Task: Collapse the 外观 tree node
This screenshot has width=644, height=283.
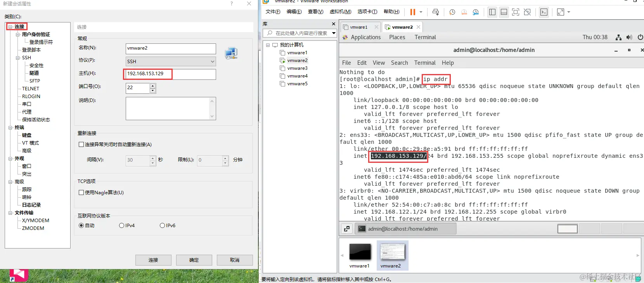Action: tap(10, 159)
